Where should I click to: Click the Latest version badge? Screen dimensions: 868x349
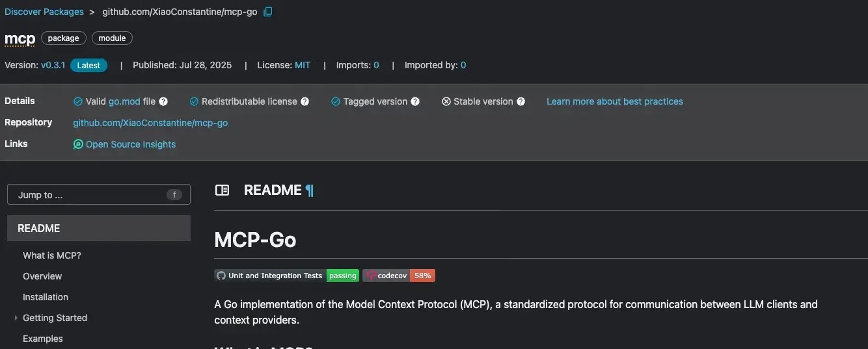click(x=88, y=65)
